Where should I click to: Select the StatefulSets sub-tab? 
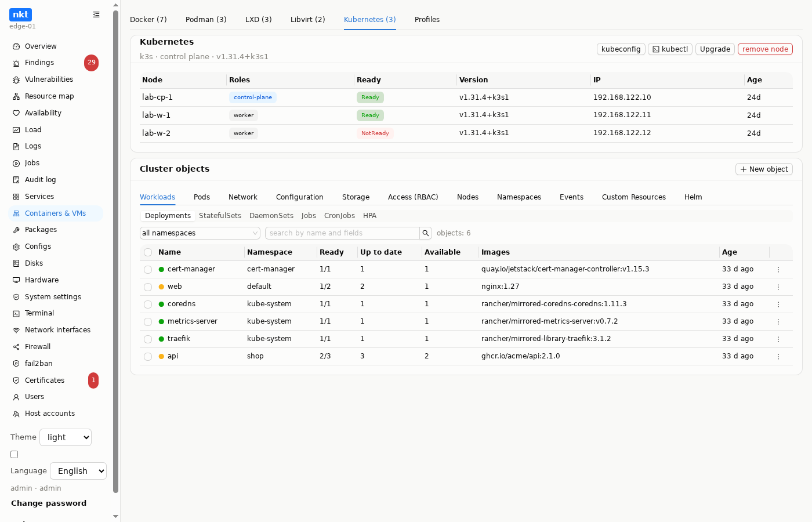220,216
